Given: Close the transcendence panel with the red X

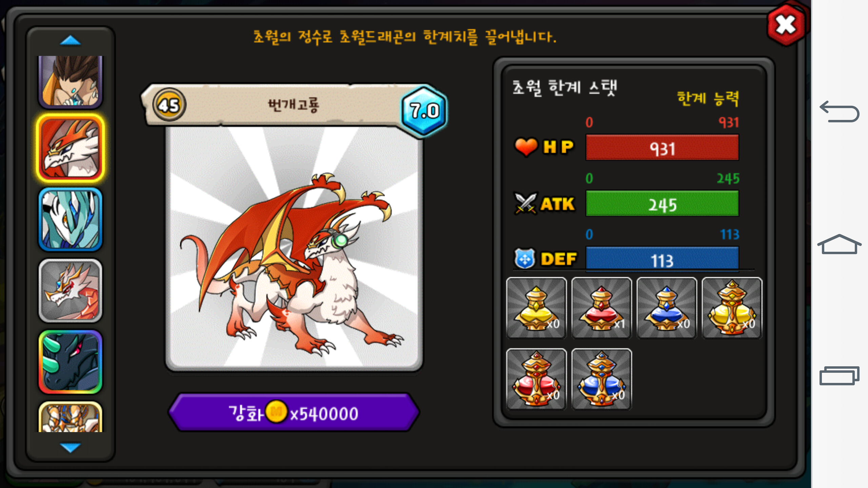Looking at the screenshot, I should point(786,25).
